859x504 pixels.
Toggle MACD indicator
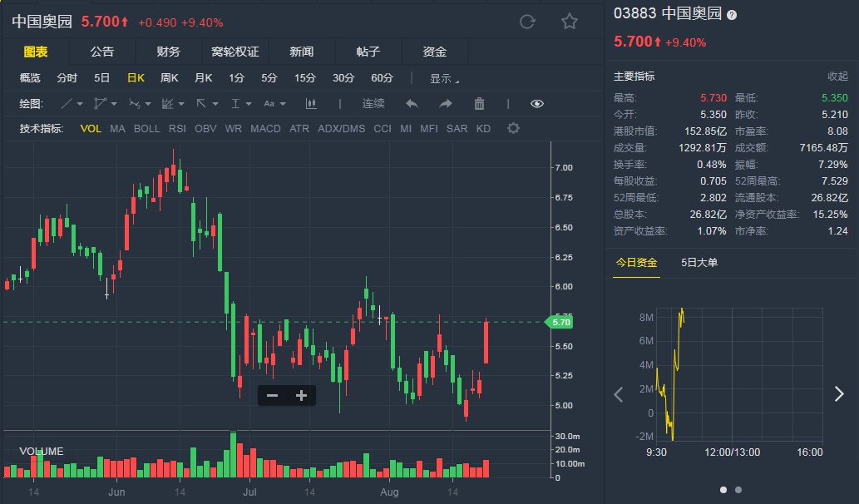pos(265,129)
